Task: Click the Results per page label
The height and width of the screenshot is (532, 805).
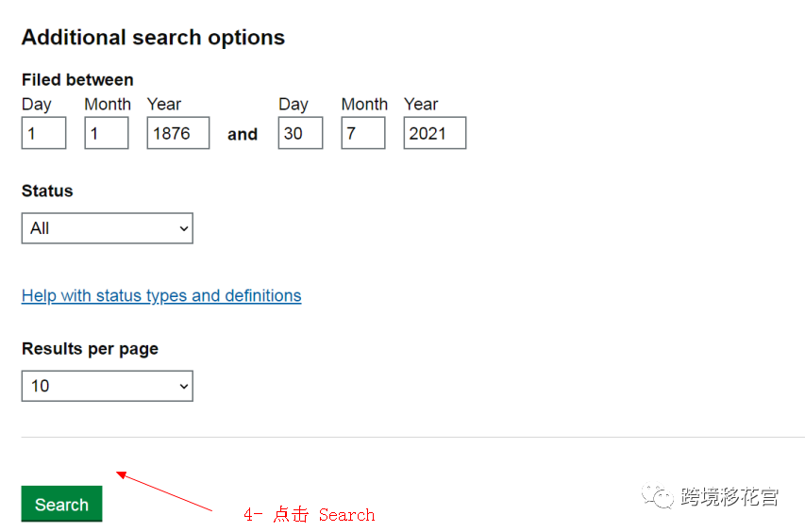Action: tap(90, 348)
